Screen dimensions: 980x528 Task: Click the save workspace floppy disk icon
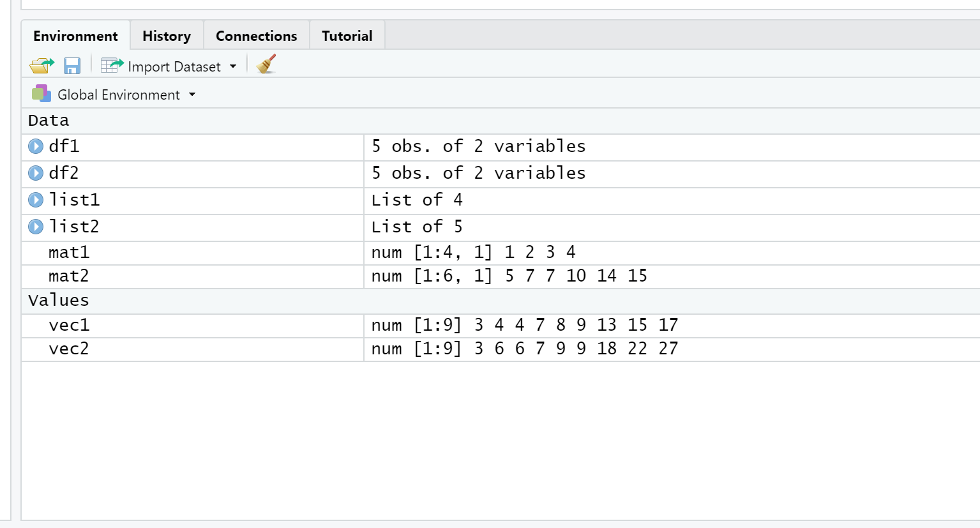pyautogui.click(x=72, y=66)
